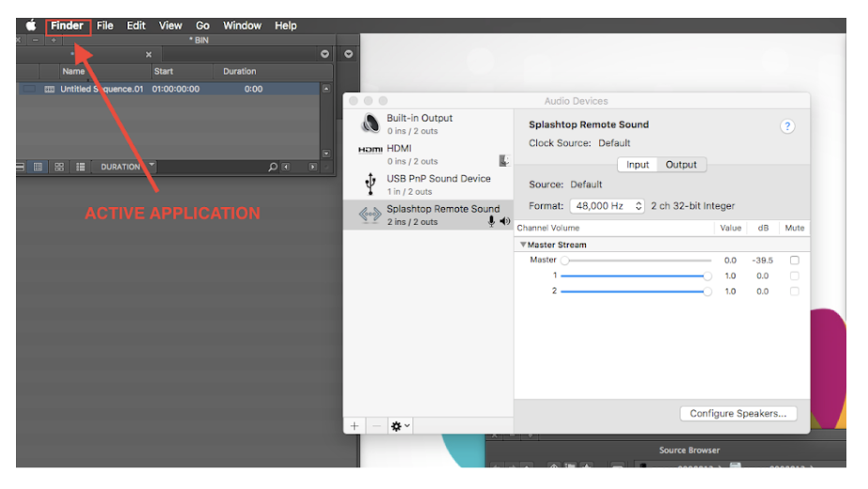Select Built-in Output in Audio Devices
Image resolution: width=868 pixels, height=489 pixels.
[x=428, y=124]
